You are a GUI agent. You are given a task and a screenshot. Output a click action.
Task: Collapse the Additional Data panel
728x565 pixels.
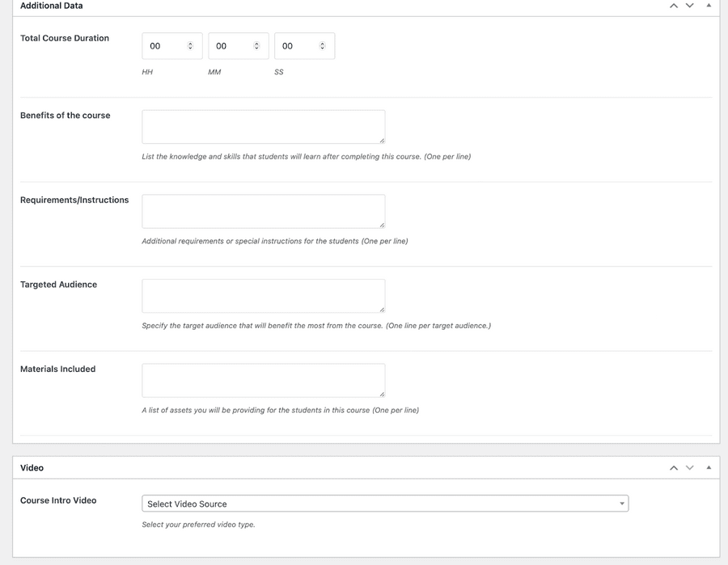coord(709,6)
